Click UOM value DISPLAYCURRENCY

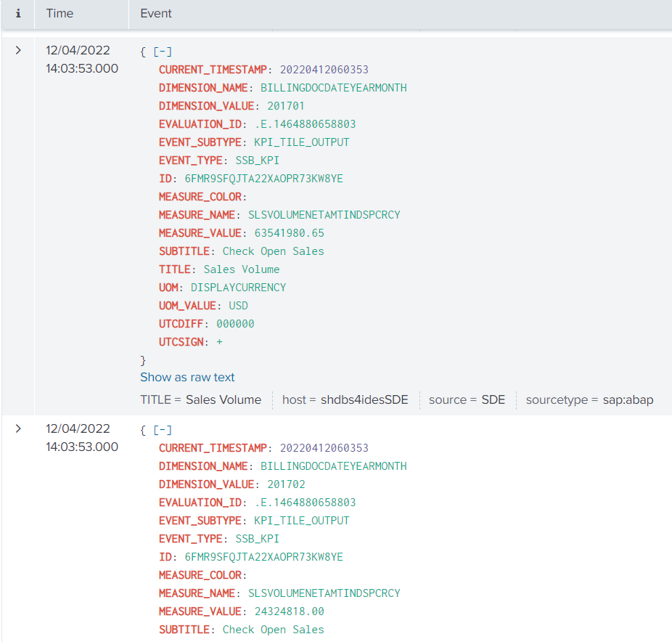[x=238, y=288]
